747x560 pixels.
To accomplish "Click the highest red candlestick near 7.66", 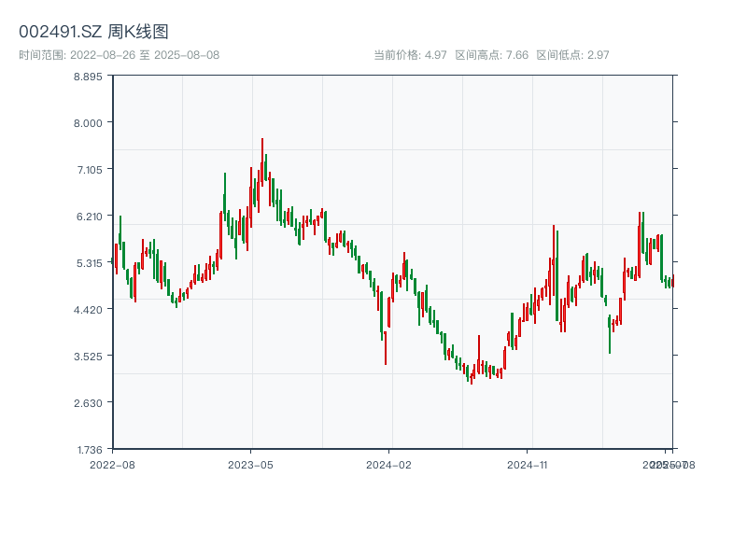I will [x=262, y=162].
